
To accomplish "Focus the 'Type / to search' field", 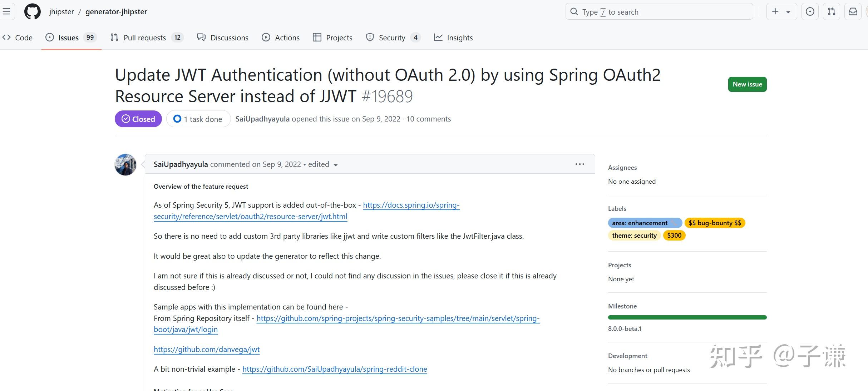I will (x=659, y=12).
